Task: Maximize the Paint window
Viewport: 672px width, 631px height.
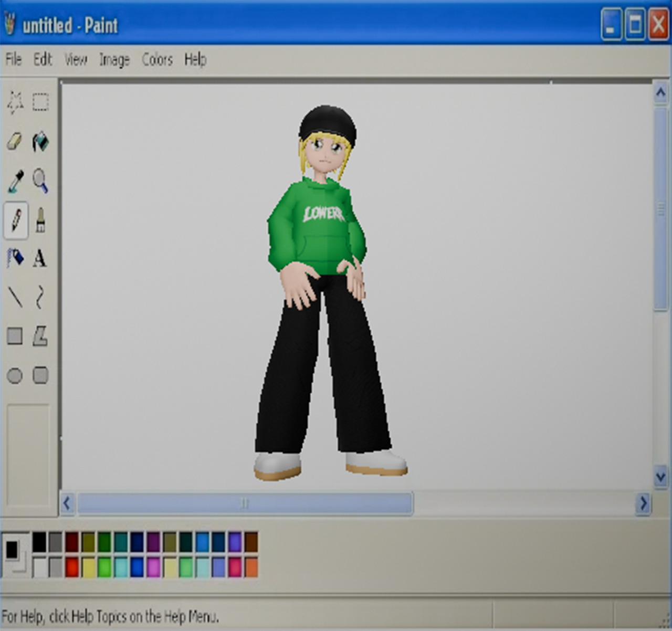Action: 635,24
